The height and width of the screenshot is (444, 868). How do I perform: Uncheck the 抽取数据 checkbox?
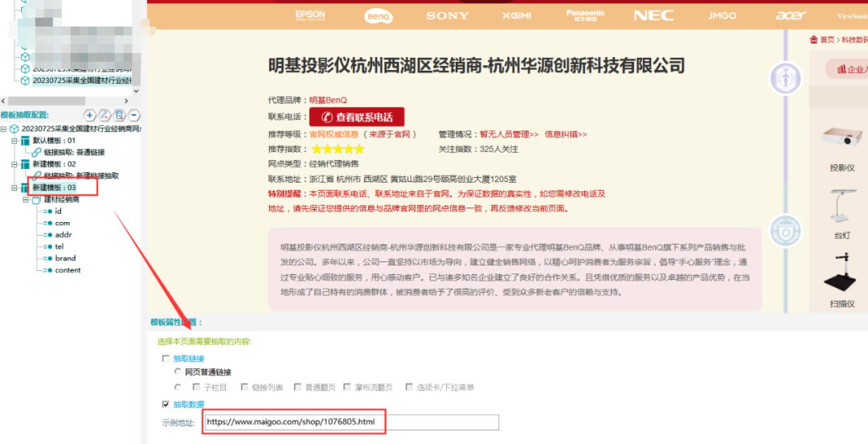pyautogui.click(x=166, y=404)
